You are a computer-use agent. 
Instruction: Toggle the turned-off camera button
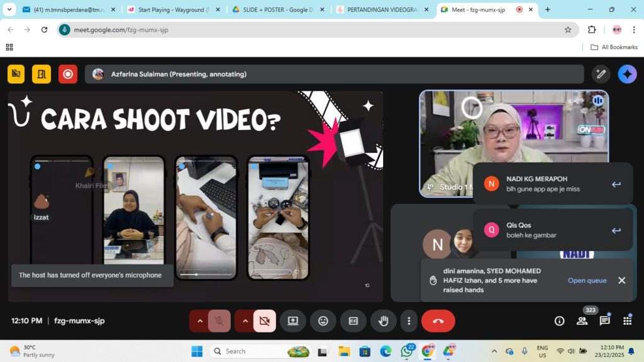click(264, 321)
